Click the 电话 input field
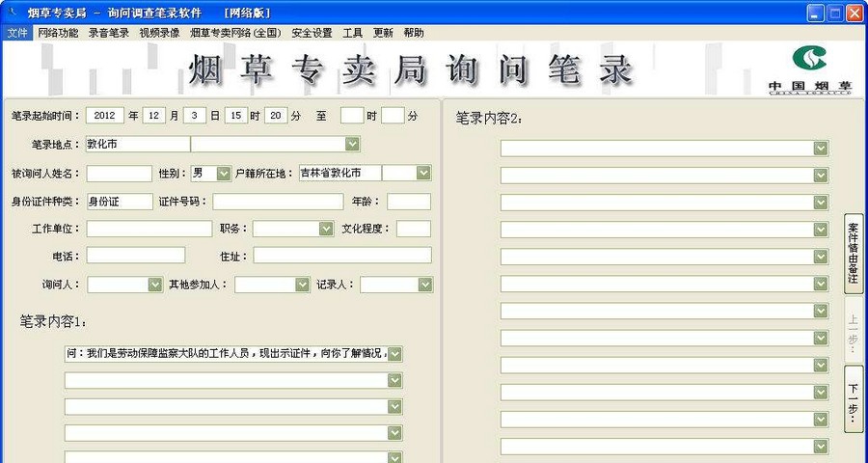The image size is (868, 463). 136,256
